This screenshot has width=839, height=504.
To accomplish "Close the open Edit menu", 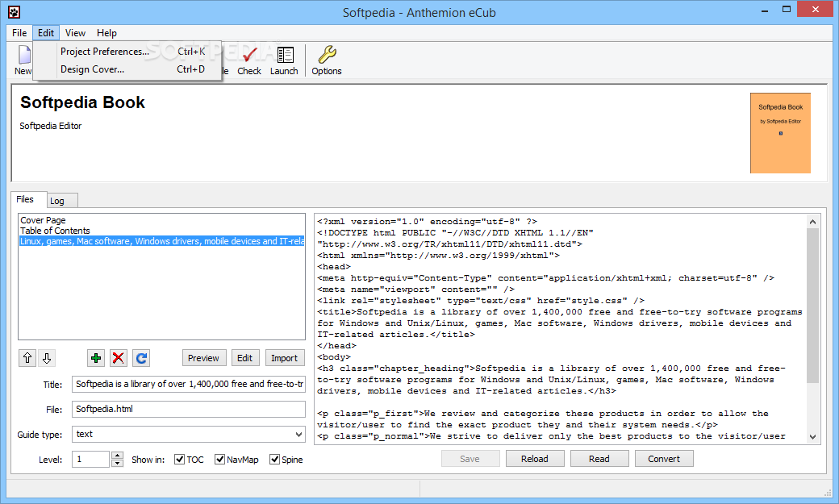I will (46, 32).
